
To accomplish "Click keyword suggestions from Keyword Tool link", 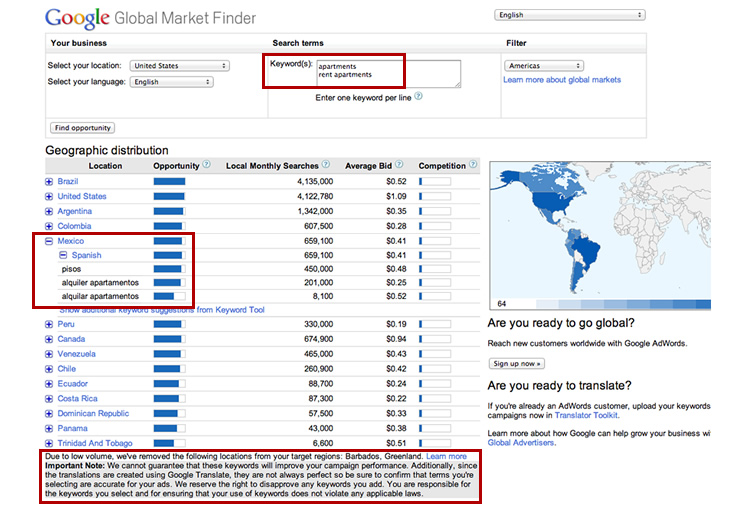I will pyautogui.click(x=162, y=310).
